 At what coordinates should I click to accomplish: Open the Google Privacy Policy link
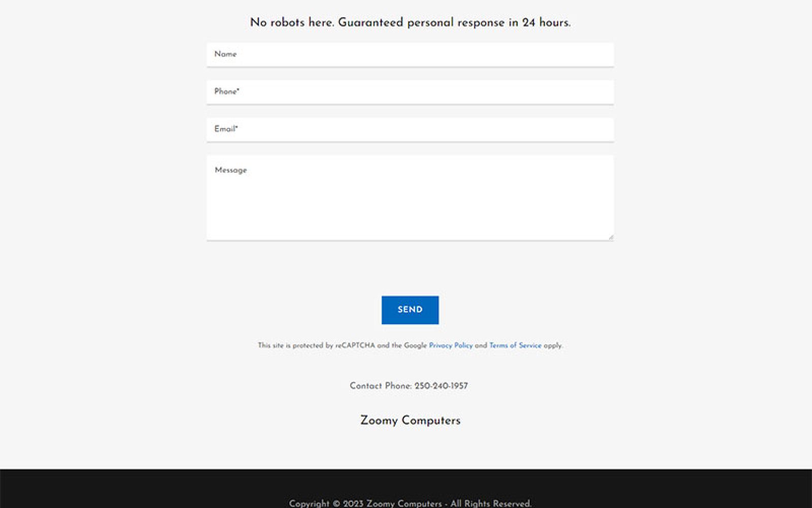pyautogui.click(x=451, y=345)
